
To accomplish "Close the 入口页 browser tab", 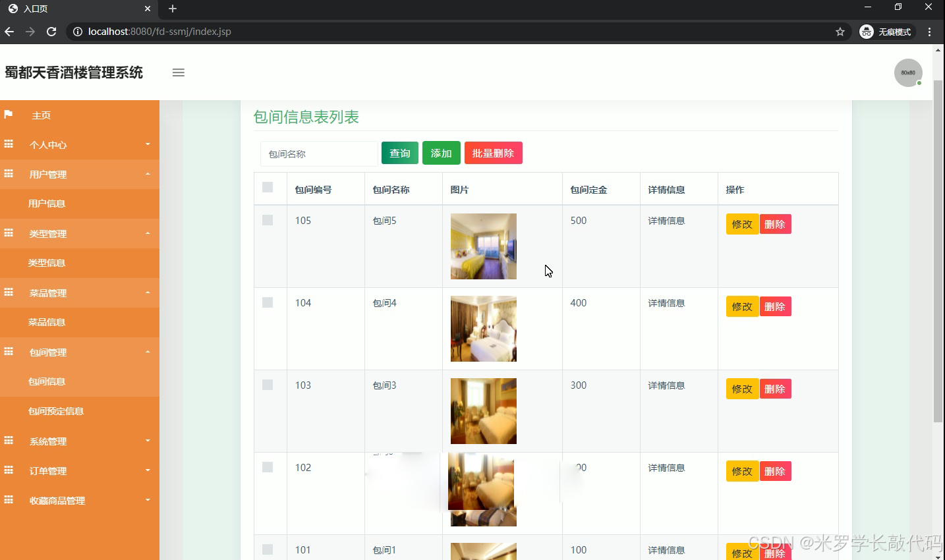I will (148, 9).
